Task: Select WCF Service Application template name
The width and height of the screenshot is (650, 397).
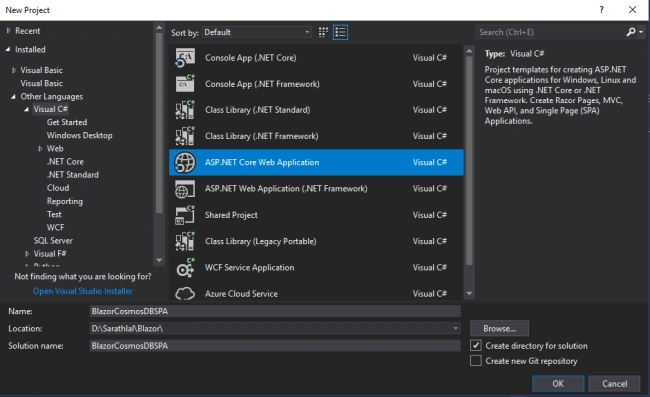Action: (250, 268)
